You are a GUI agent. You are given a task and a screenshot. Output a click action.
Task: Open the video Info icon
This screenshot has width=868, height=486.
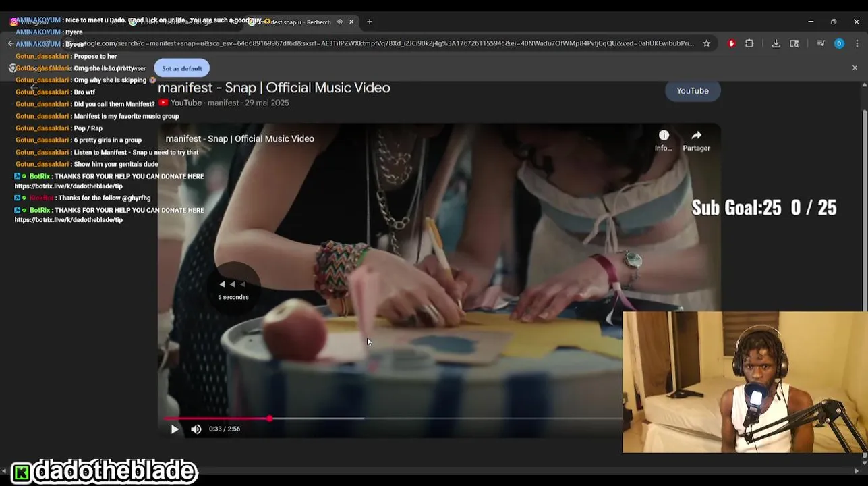click(x=664, y=135)
